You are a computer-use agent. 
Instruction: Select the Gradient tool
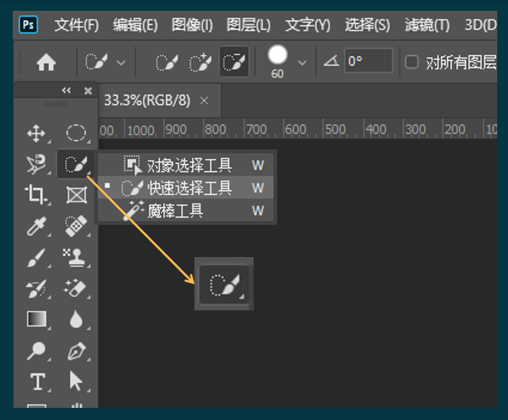coord(36,319)
